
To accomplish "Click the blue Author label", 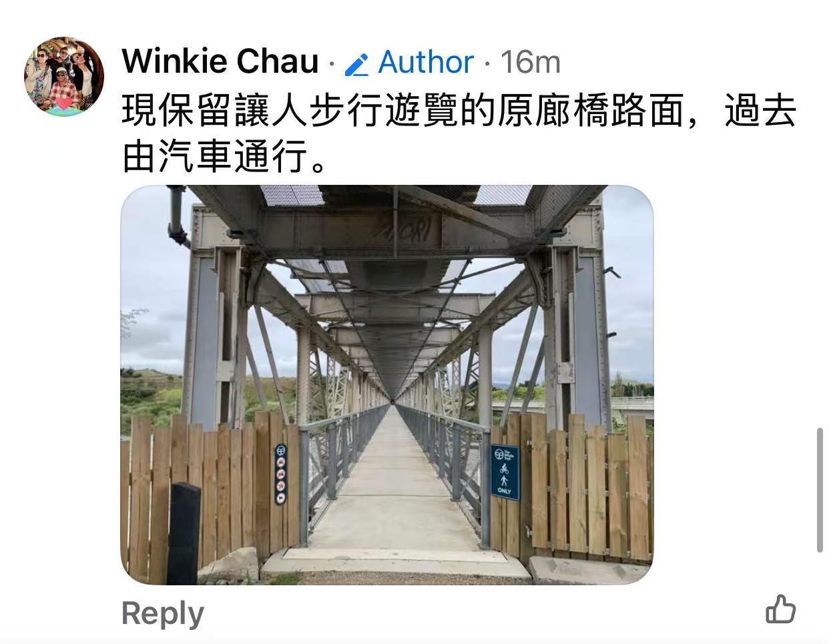I will click(426, 62).
